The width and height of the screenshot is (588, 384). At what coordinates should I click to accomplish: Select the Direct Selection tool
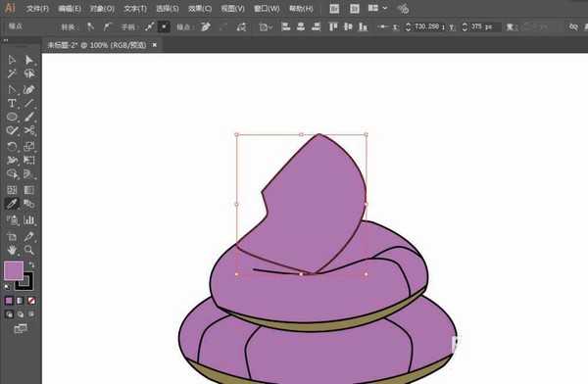[x=28, y=61]
